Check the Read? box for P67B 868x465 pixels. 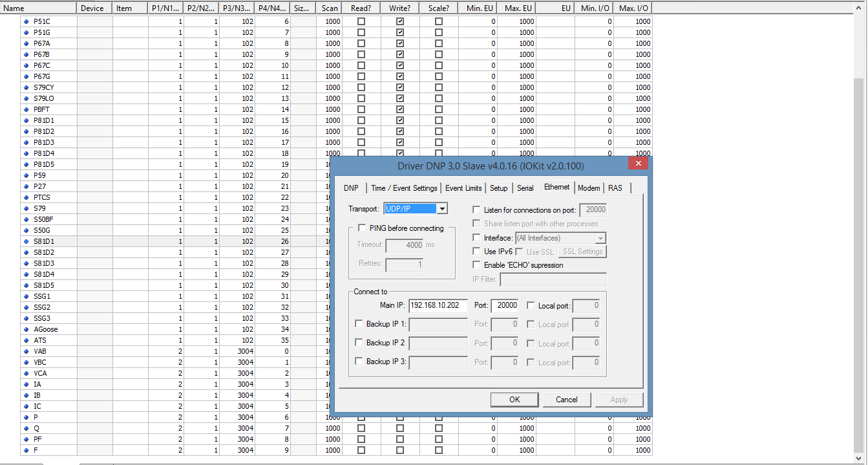[x=361, y=54]
